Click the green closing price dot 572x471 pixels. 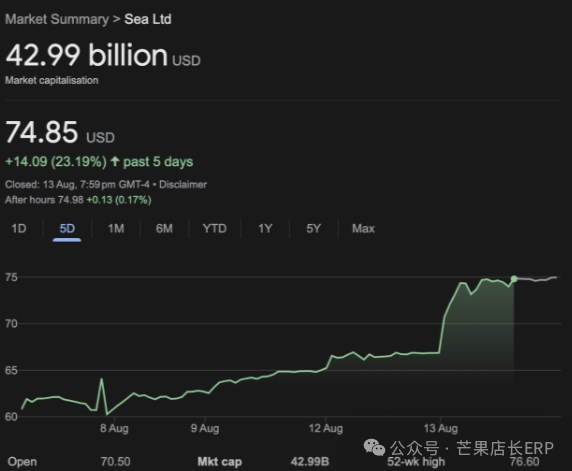coord(514,279)
